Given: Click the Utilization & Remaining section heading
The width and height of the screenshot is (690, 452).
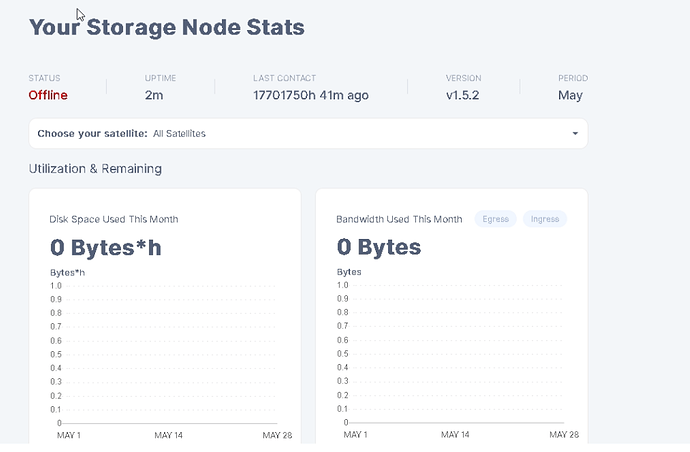Looking at the screenshot, I should point(95,168).
